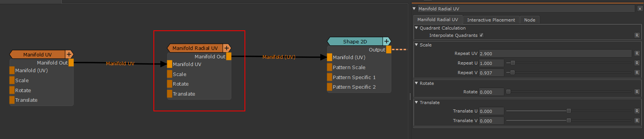Click the Repeat UV value field
The width and height of the screenshot is (644, 139).
tap(555, 54)
